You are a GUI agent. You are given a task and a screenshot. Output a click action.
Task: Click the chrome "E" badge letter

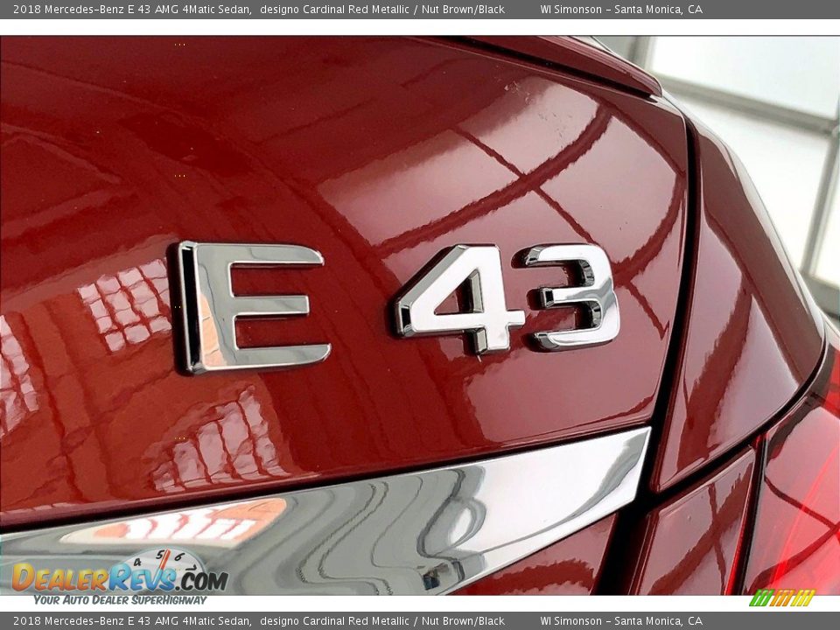click(252, 307)
